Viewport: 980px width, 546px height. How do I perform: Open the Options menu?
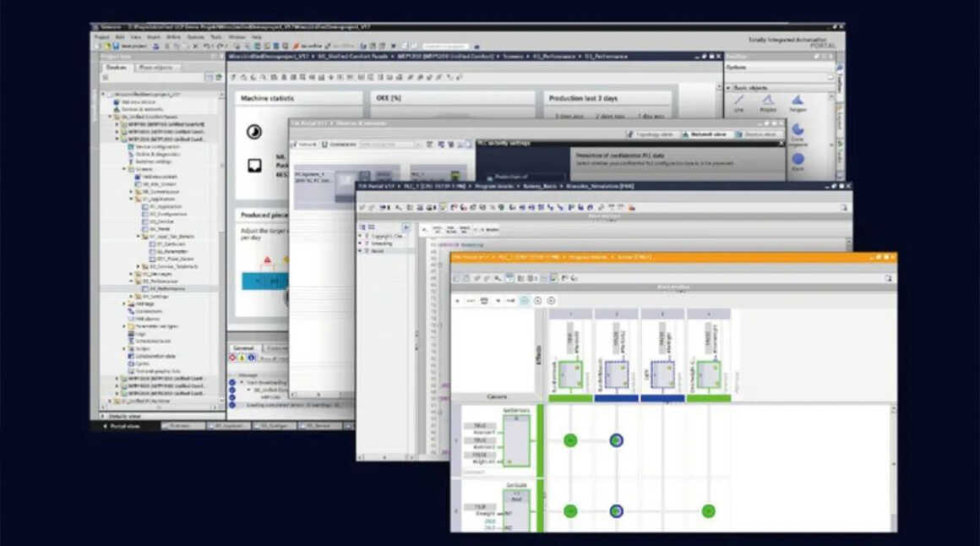195,37
